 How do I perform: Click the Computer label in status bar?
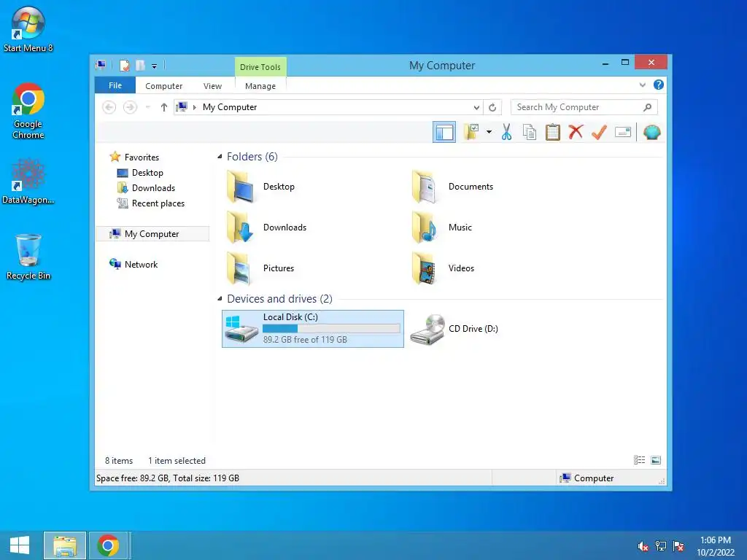click(x=594, y=478)
